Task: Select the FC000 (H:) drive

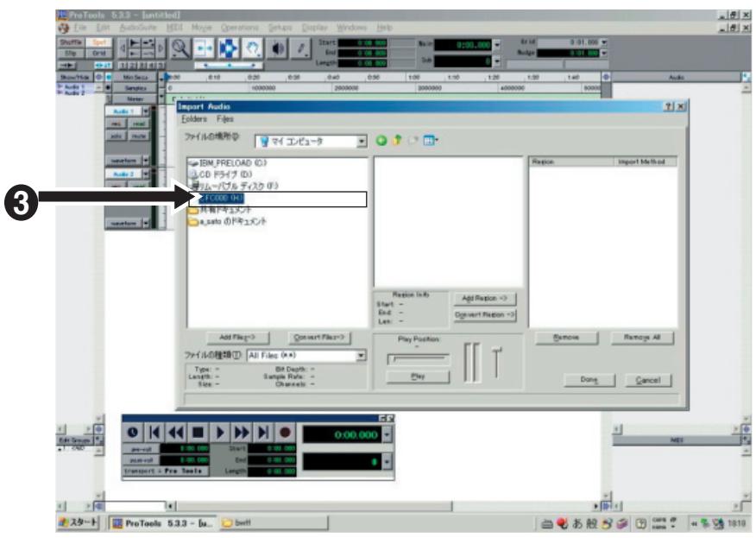Action: tap(220, 198)
